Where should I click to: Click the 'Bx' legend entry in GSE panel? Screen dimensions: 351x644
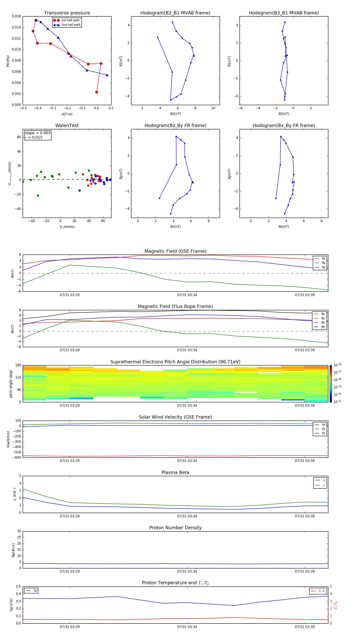point(320,259)
